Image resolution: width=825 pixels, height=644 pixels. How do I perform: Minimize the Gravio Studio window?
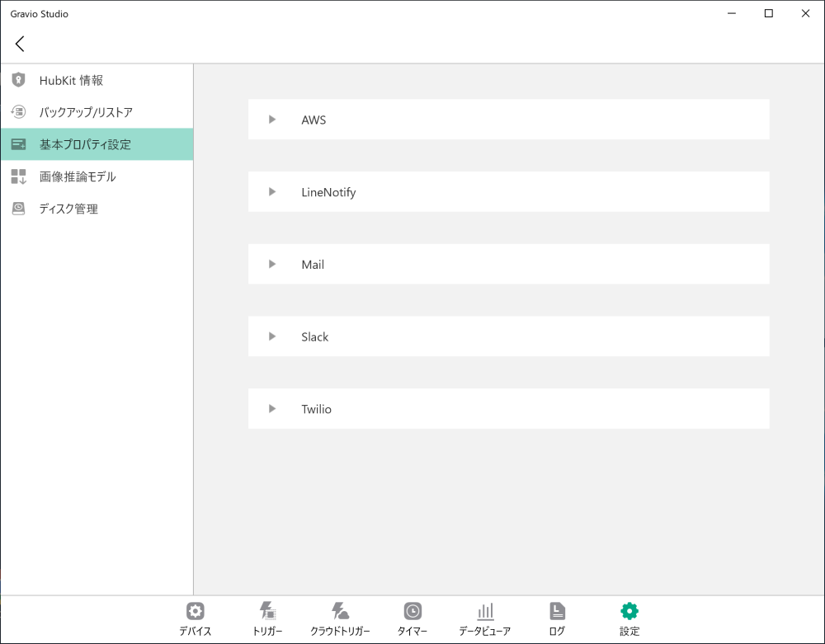click(x=731, y=13)
